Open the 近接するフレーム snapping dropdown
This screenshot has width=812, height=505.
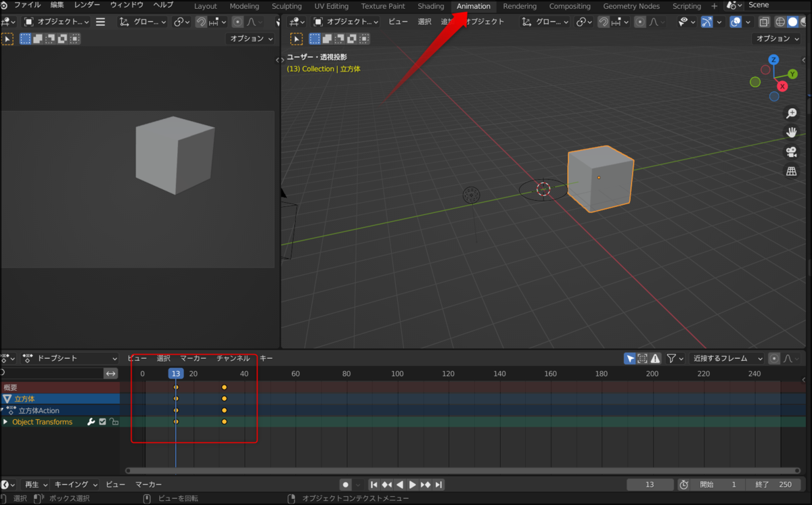727,358
